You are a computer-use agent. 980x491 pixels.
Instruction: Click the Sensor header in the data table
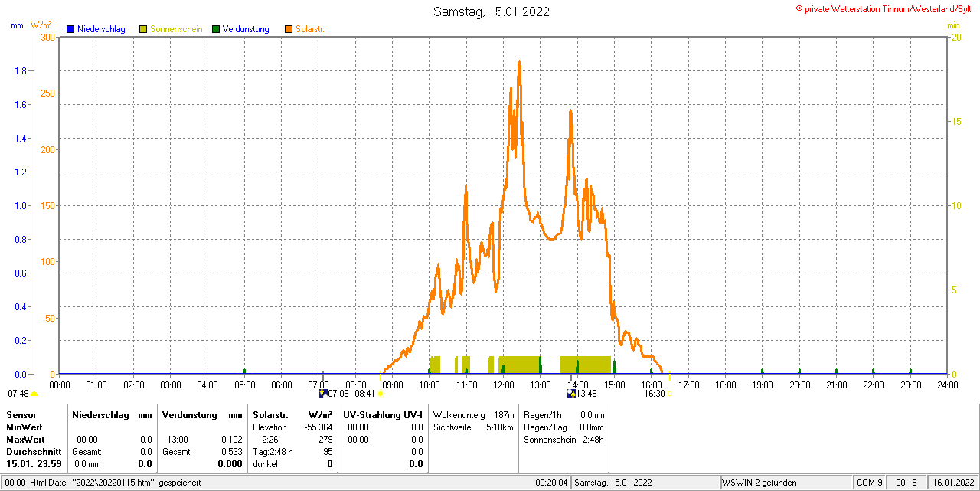[x=21, y=414]
